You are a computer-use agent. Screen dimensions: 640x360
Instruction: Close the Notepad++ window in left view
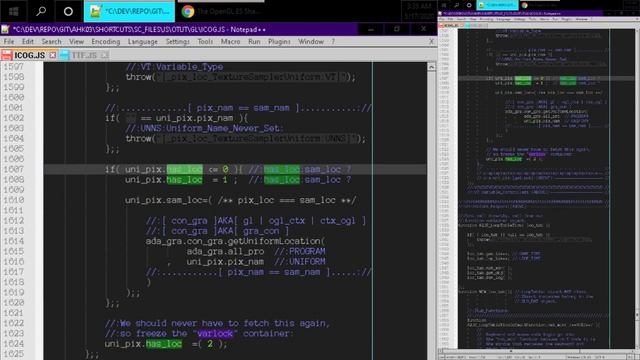click(423, 29)
